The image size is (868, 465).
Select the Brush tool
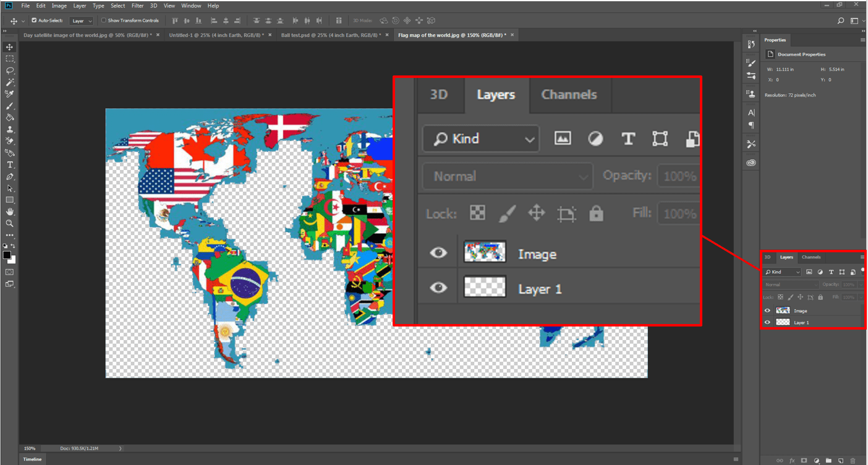pos(9,106)
